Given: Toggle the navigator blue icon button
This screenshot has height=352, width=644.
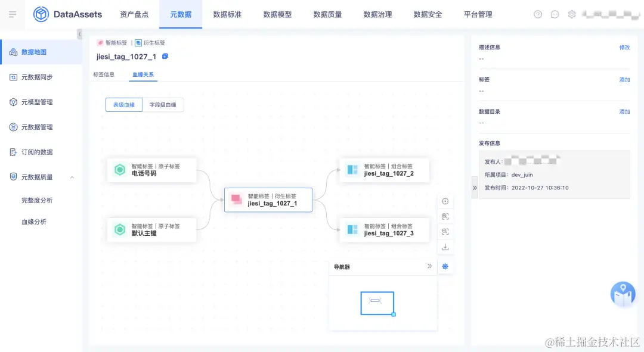Looking at the screenshot, I should pyautogui.click(x=445, y=267).
